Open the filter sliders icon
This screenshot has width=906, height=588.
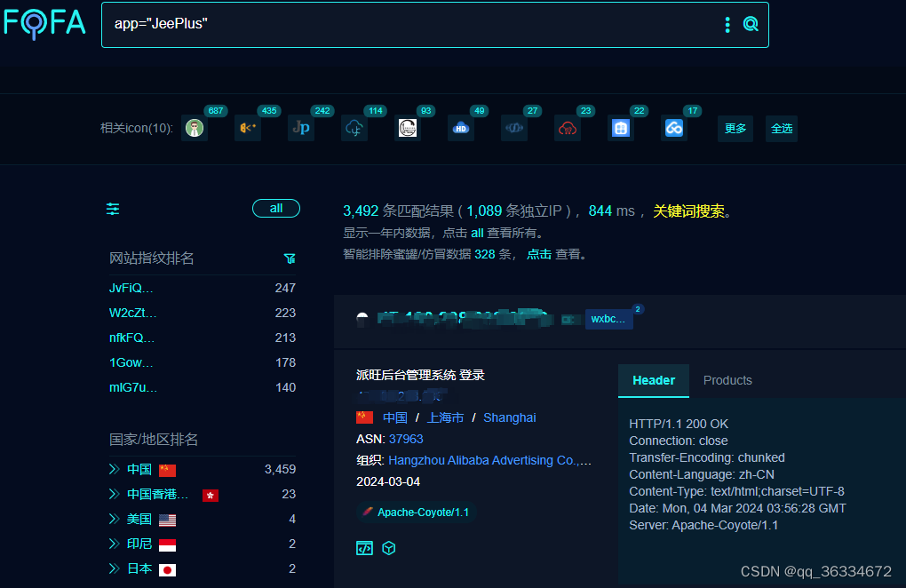(113, 209)
